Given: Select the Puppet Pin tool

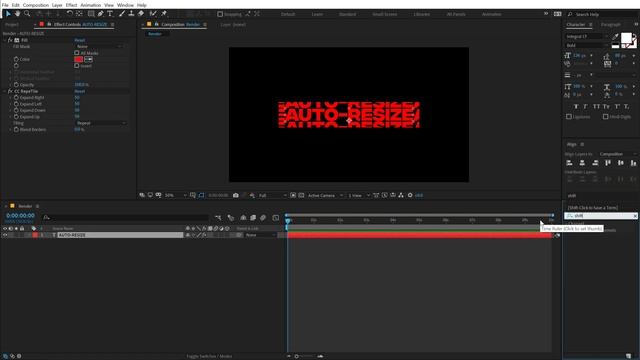Looking at the screenshot, I should [x=164, y=14].
